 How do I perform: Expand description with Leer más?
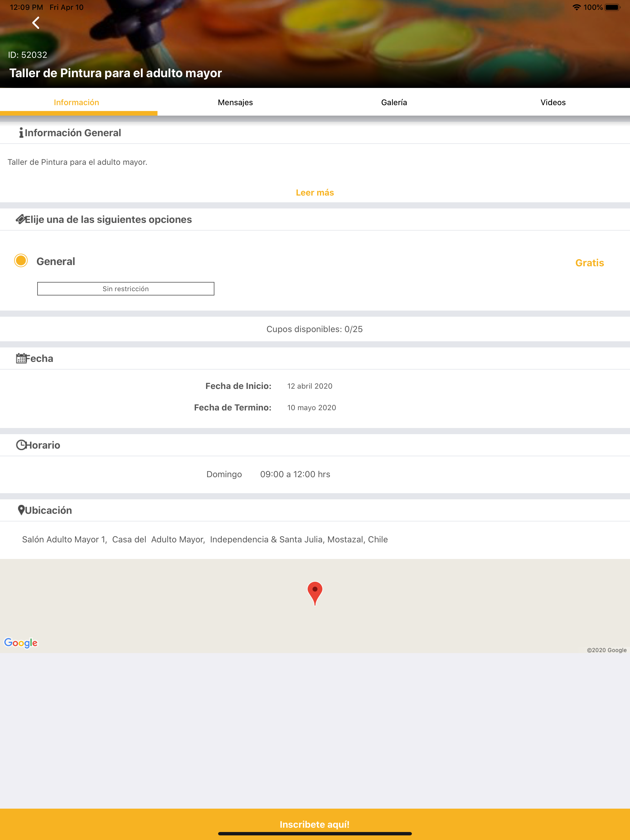(x=315, y=192)
